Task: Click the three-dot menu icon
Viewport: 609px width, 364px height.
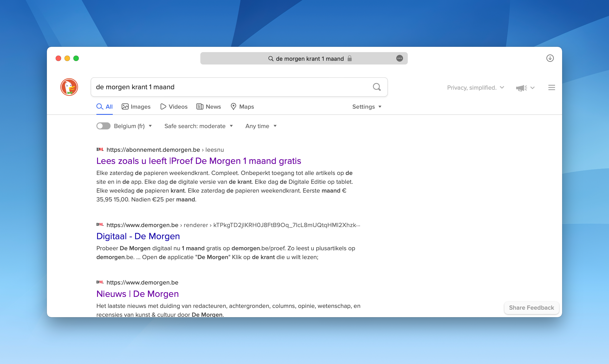Action: pyautogui.click(x=399, y=59)
